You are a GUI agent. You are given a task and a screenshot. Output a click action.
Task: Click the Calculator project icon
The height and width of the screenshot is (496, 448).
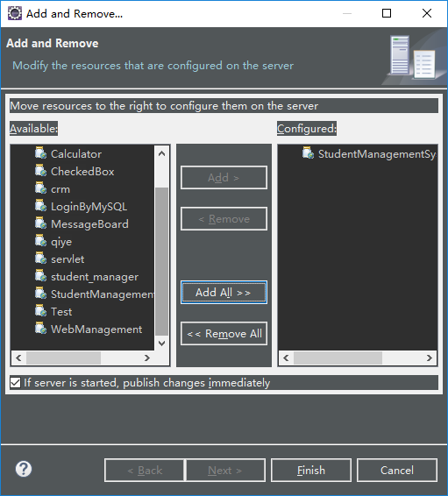pos(41,152)
